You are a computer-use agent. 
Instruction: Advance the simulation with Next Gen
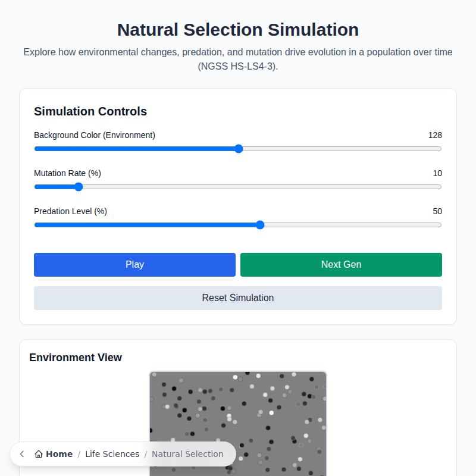pyautogui.click(x=341, y=265)
